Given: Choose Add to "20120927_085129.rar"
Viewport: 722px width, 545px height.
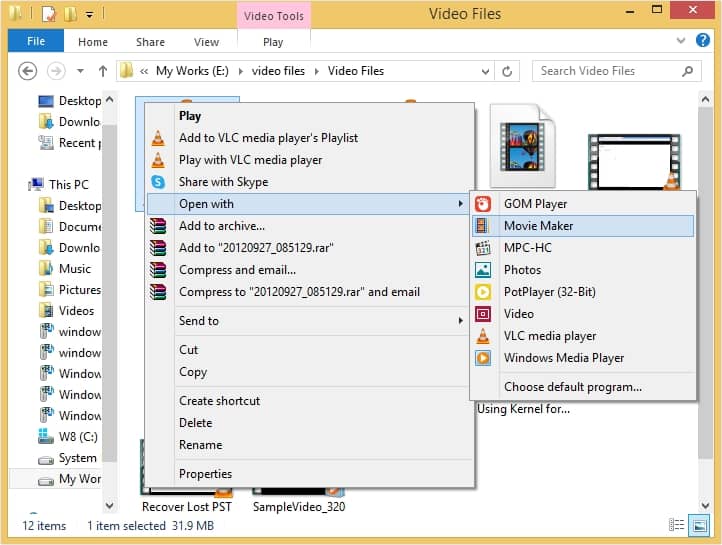Looking at the screenshot, I should pyautogui.click(x=256, y=248).
